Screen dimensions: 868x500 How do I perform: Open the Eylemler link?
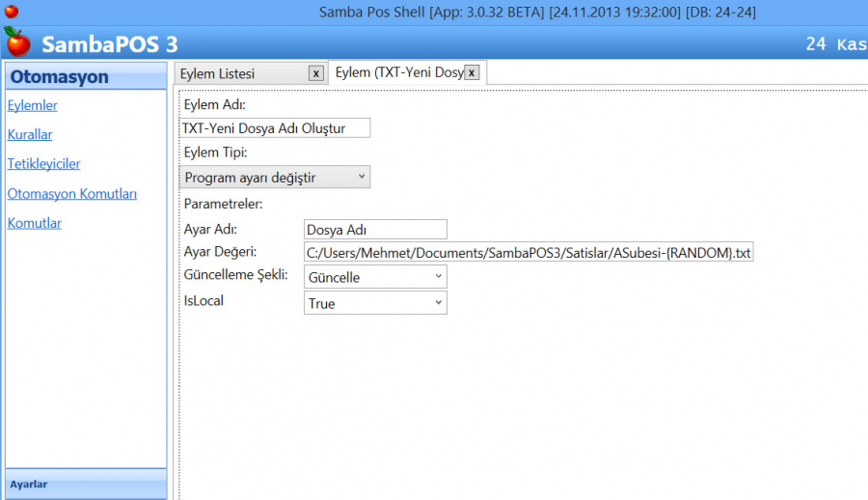pyautogui.click(x=32, y=105)
